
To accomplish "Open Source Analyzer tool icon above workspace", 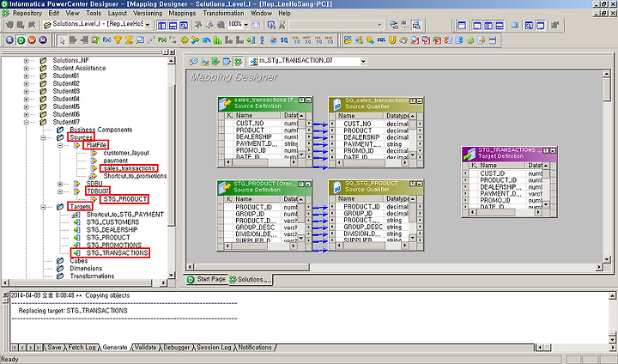I will coord(193,61).
